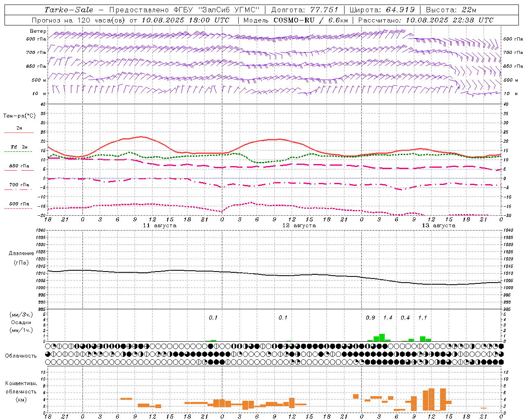The image size is (525, 420).
Task: Click the "0.4" precipitation amount
Action: [405, 318]
